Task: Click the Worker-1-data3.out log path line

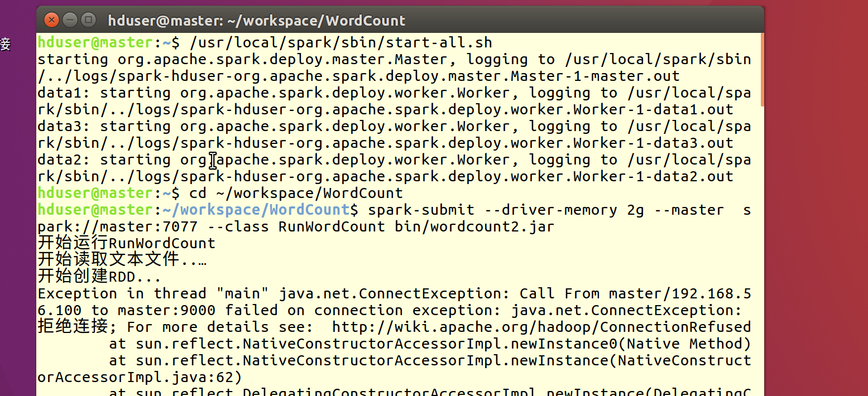Action: point(386,143)
